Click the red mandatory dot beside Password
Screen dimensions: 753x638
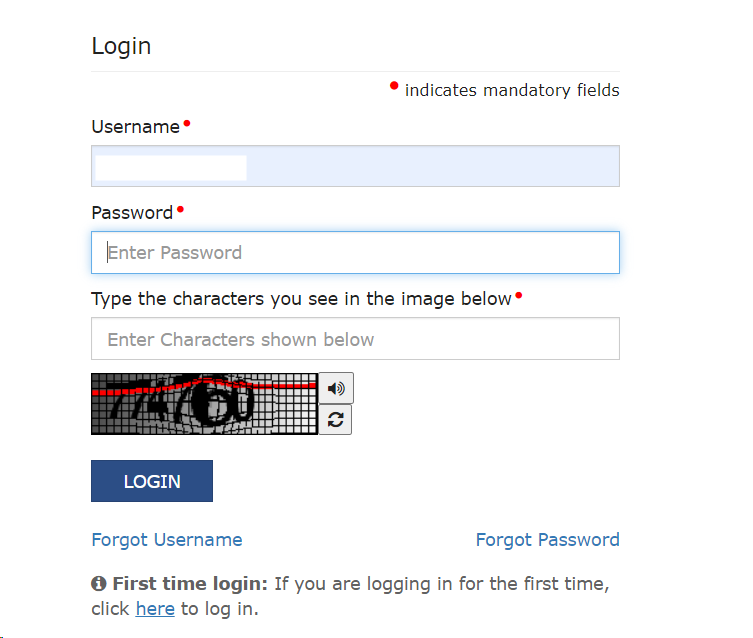tap(180, 209)
